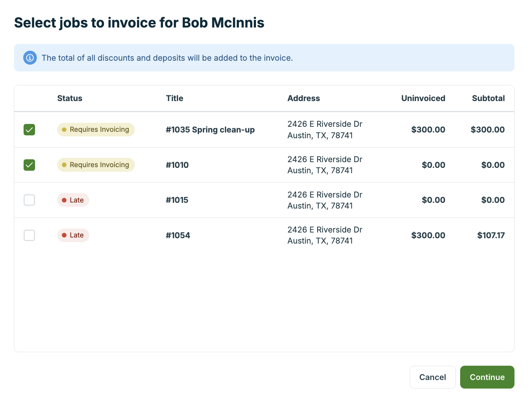This screenshot has width=532, height=405.
Task: Select the job #1015 checkbox
Action: point(29,200)
